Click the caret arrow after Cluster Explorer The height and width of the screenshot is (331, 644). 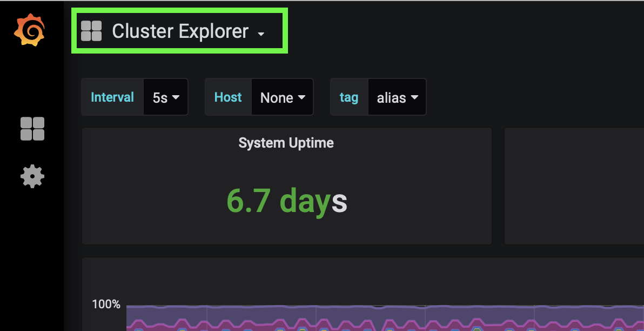pyautogui.click(x=261, y=34)
